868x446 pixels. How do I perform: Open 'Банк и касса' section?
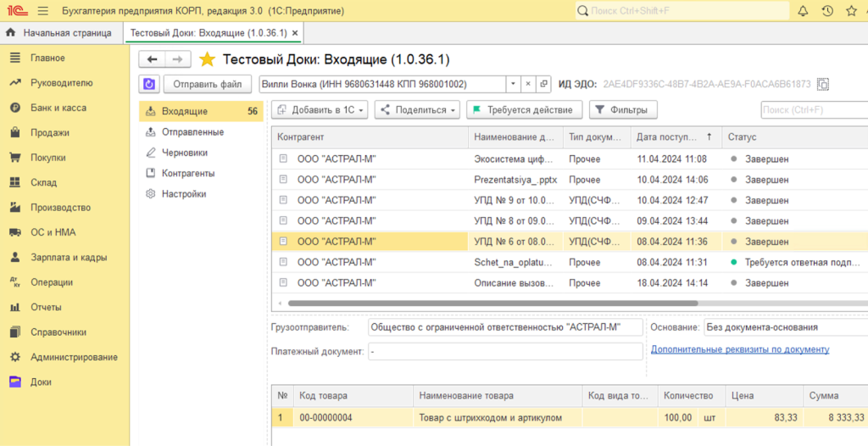click(58, 108)
